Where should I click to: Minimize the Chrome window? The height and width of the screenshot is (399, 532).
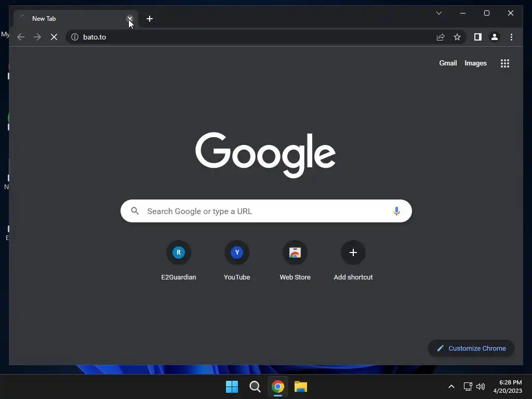pyautogui.click(x=463, y=13)
